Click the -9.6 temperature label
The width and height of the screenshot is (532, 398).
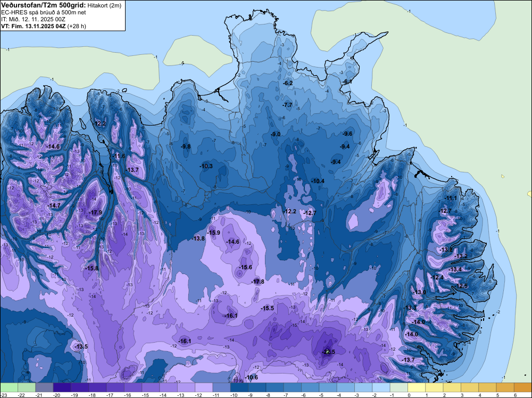(x=347, y=134)
